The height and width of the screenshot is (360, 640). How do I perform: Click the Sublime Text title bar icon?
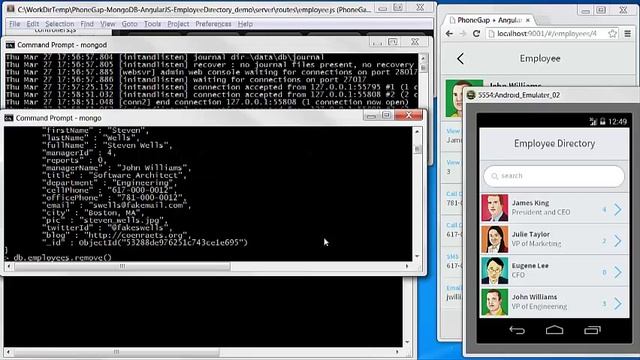(11, 9)
